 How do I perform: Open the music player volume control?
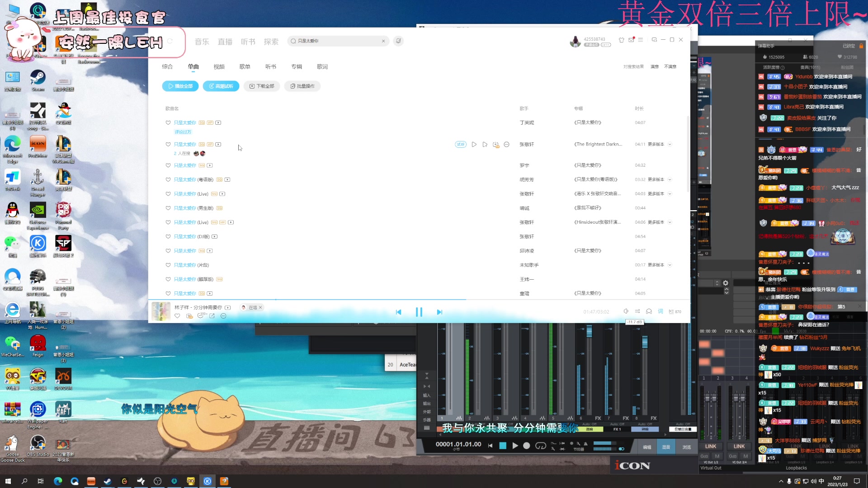tap(626, 311)
